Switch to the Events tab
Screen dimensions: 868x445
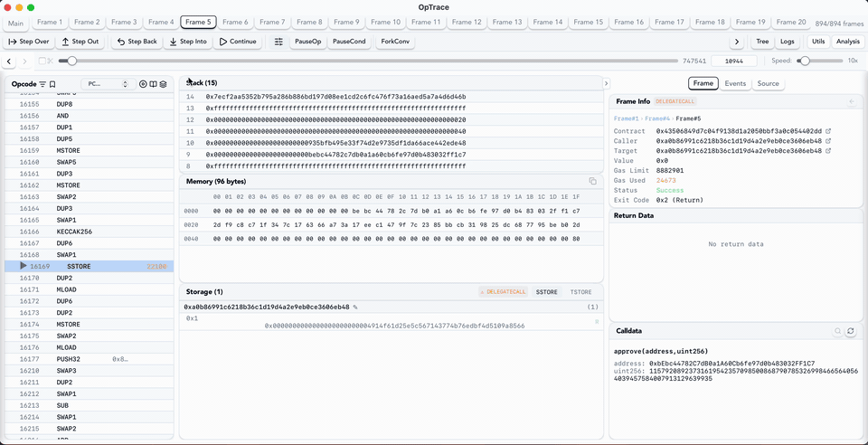735,83
